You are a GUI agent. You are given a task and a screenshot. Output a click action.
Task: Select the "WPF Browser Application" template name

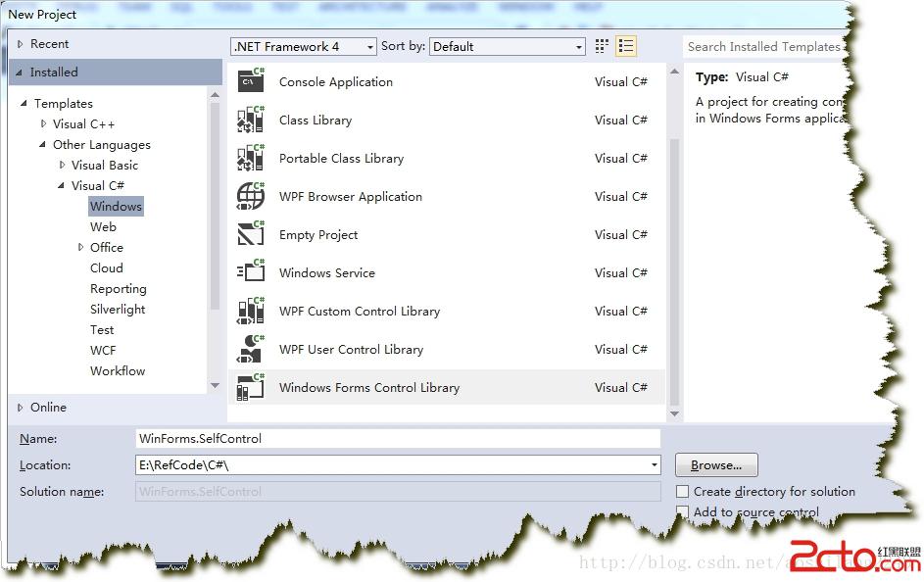351,197
